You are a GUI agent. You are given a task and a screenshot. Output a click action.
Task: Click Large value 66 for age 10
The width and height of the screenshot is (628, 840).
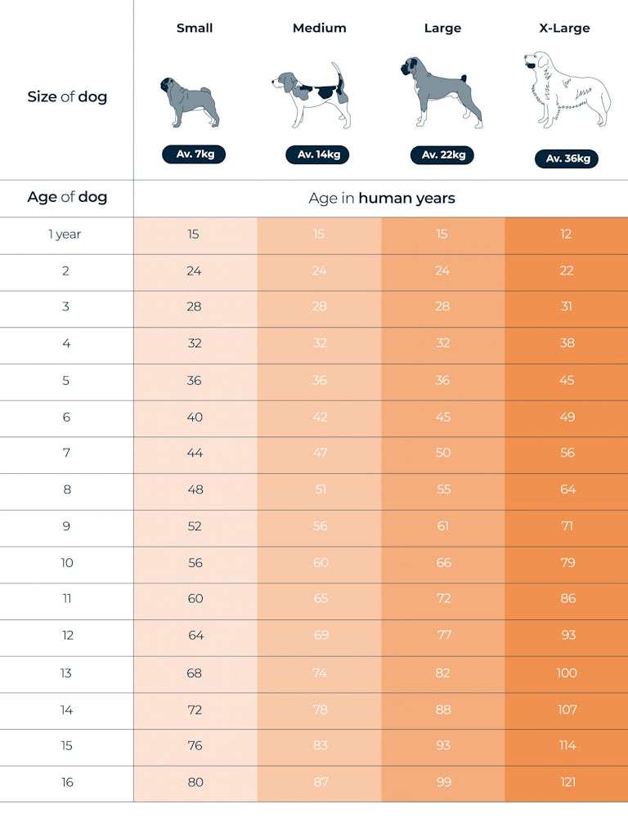(443, 562)
